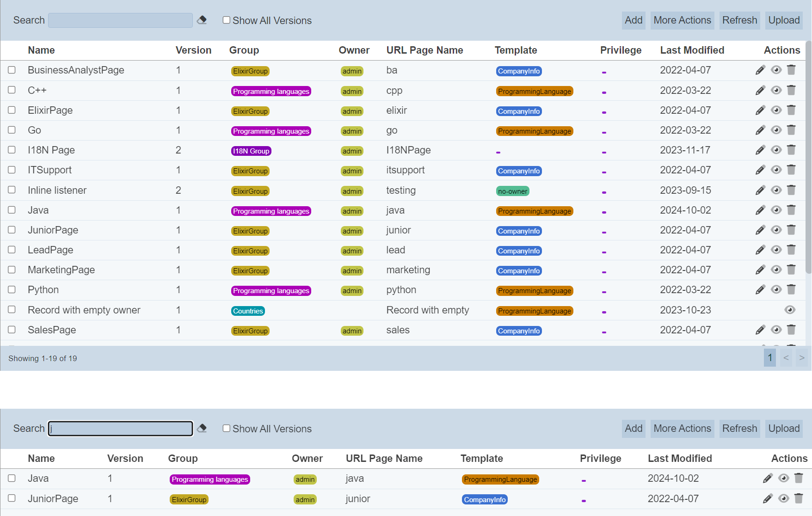The width and height of the screenshot is (812, 516).
Task: Delete the C++ record with trash icon
Action: (791, 90)
